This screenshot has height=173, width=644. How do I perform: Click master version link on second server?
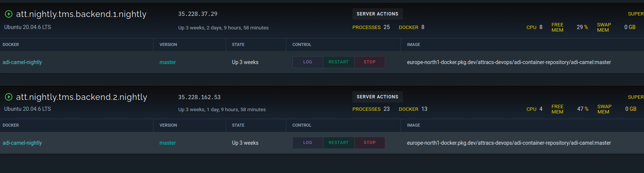pos(168,143)
